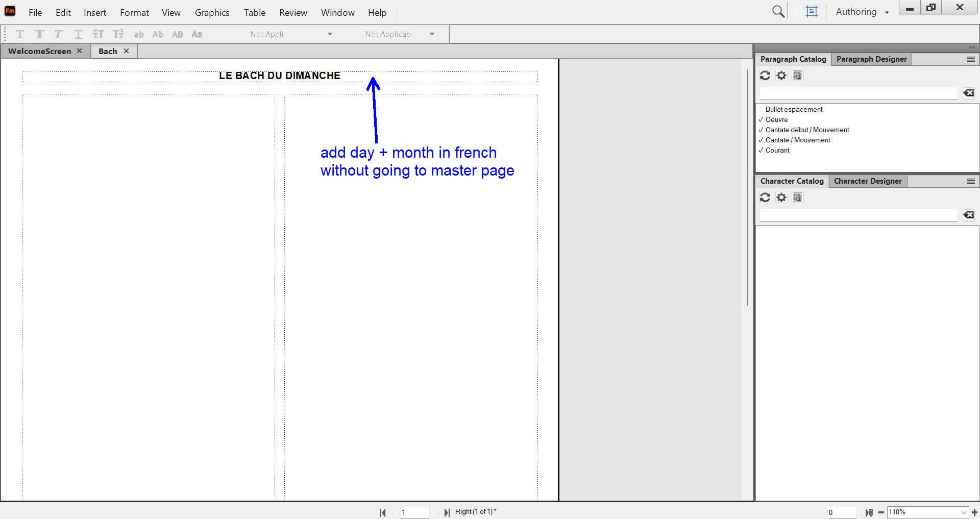Clear the Paragraph Catalog search field
Image resolution: width=980 pixels, height=519 pixels.
pos(968,93)
